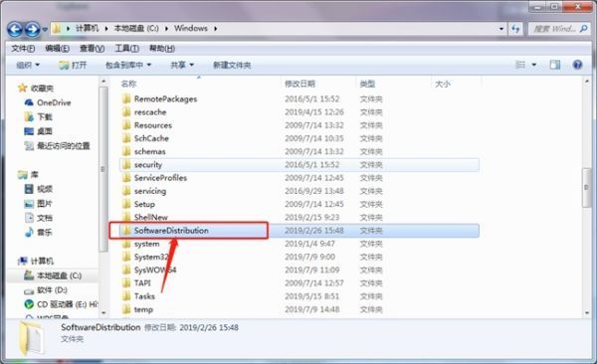Click the file list vertical scrollbar thumb
The height and width of the screenshot is (364, 597).
(587, 187)
